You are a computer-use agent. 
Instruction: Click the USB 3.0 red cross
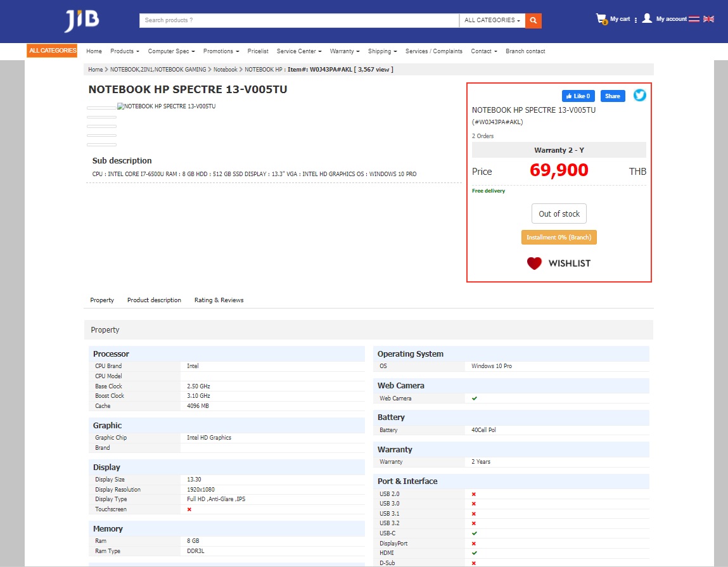pos(473,504)
